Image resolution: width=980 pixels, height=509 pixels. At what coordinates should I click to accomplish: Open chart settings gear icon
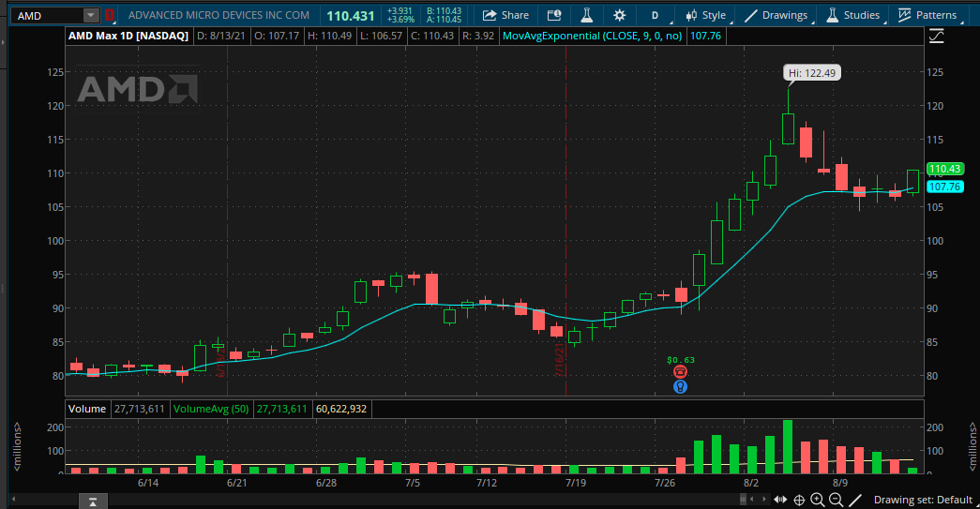coord(619,15)
